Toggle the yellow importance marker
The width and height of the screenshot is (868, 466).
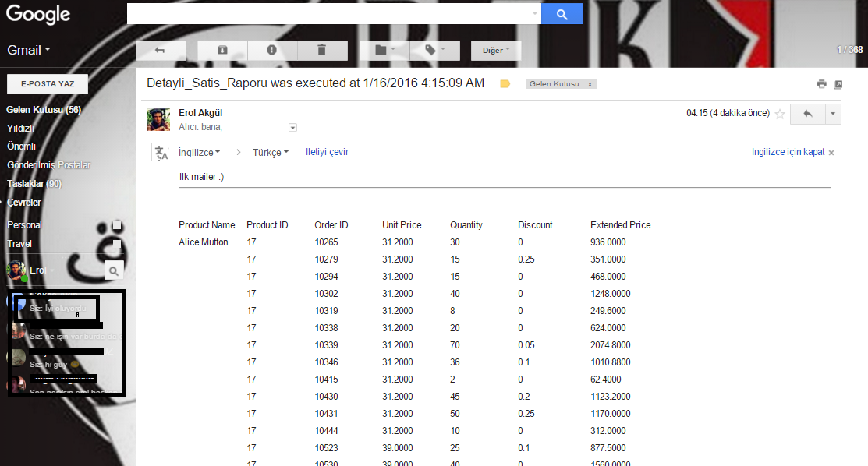(505, 84)
